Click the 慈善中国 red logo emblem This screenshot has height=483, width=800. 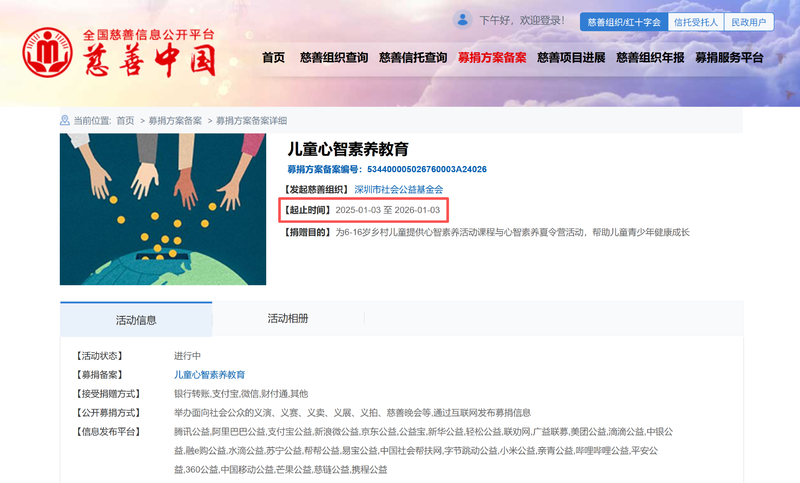pyautogui.click(x=47, y=53)
